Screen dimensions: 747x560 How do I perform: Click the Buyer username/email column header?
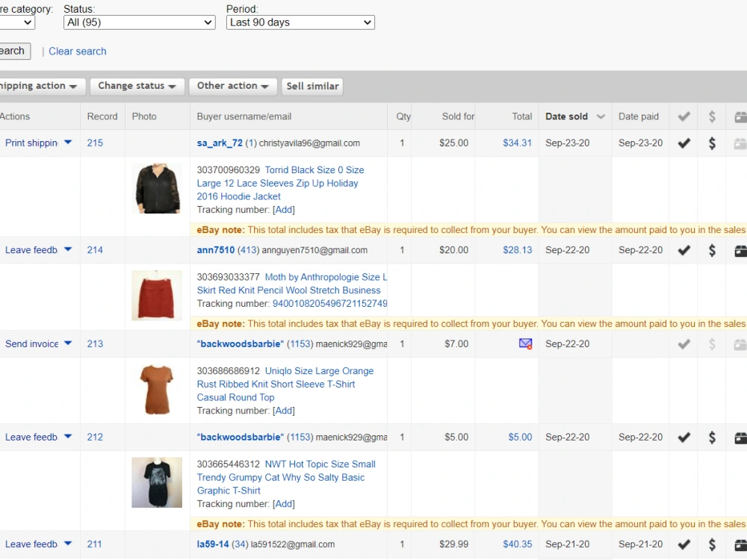click(244, 116)
